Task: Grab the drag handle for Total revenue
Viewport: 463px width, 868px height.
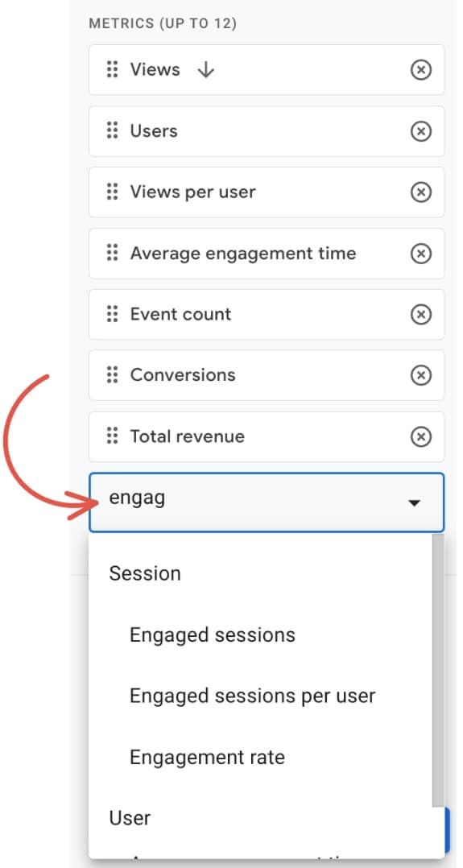Action: coord(113,436)
